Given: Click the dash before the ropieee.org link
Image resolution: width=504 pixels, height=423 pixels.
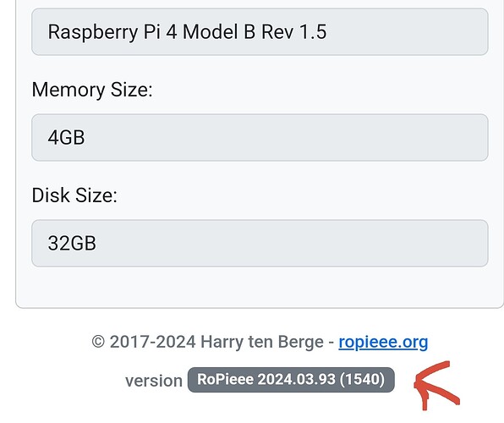Looking at the screenshot, I should click(331, 343).
